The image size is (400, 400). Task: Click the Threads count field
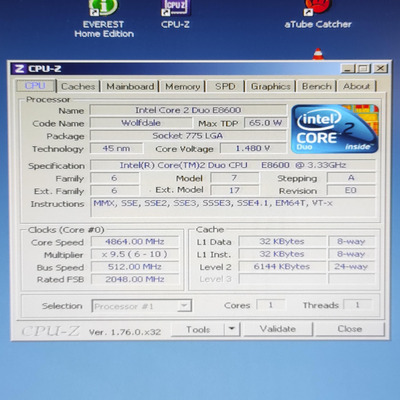point(357,305)
